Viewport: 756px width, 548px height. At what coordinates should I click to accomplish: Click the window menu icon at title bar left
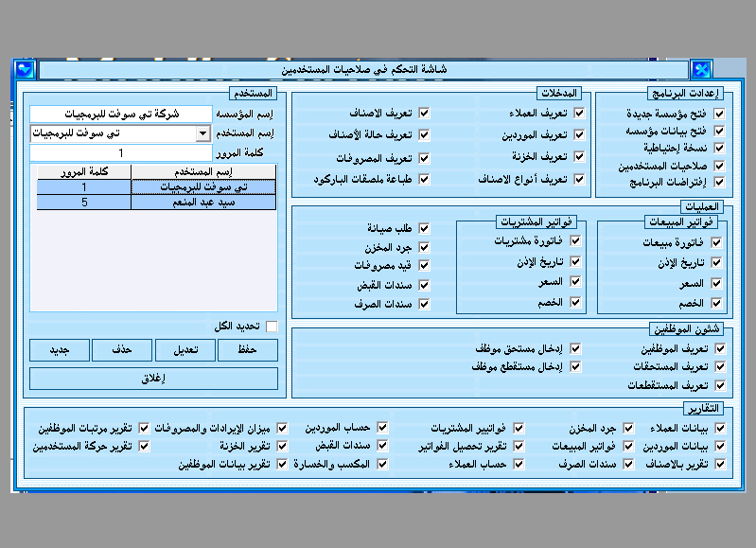point(24,69)
